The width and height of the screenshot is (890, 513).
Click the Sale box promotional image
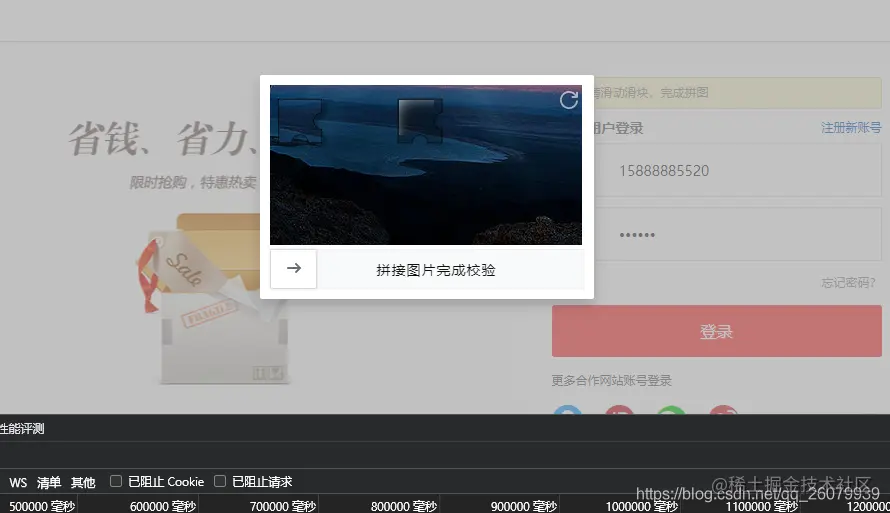pyautogui.click(x=213, y=299)
